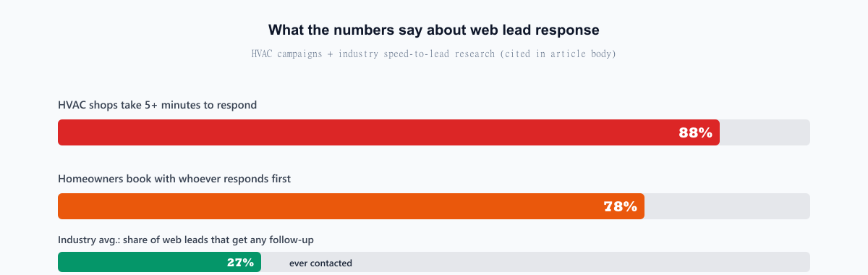
Task: Click the chart title about web lead response
Action: (434, 30)
